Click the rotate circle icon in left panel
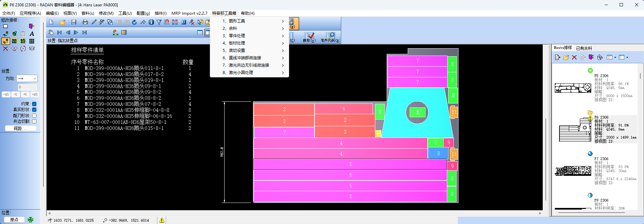 pyautogui.click(x=23, y=49)
